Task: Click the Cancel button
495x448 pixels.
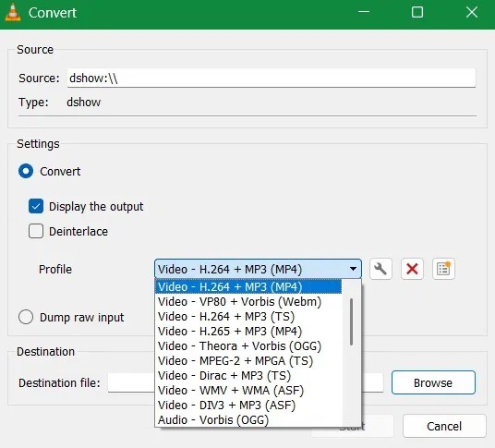Action: tap(444, 426)
